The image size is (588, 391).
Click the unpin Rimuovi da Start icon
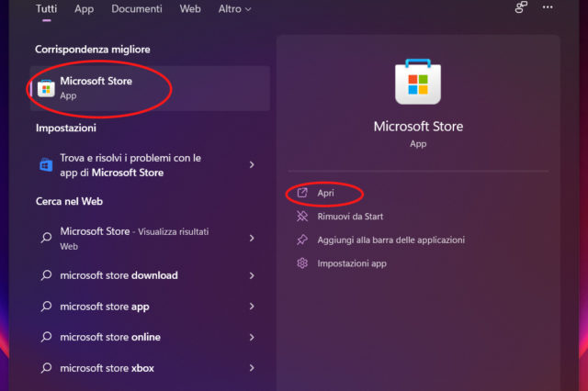tap(301, 217)
